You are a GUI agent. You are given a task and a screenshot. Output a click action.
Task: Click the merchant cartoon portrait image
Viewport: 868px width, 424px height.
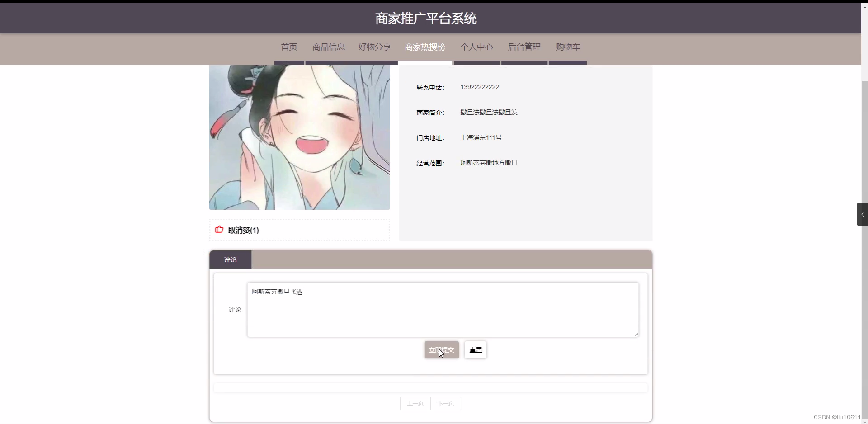tap(299, 137)
